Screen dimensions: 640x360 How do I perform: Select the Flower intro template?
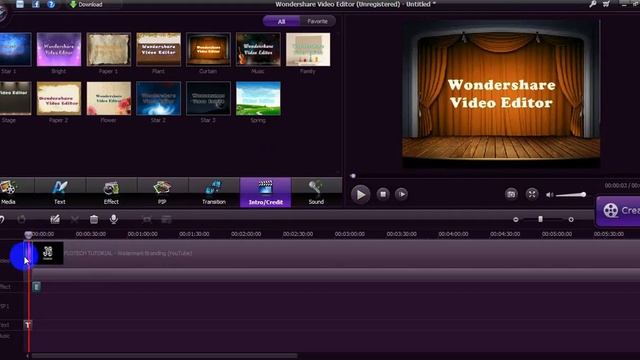click(109, 98)
